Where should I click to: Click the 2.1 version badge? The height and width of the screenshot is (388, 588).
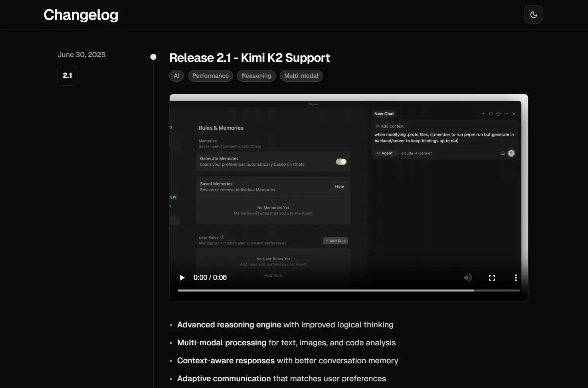[67, 75]
